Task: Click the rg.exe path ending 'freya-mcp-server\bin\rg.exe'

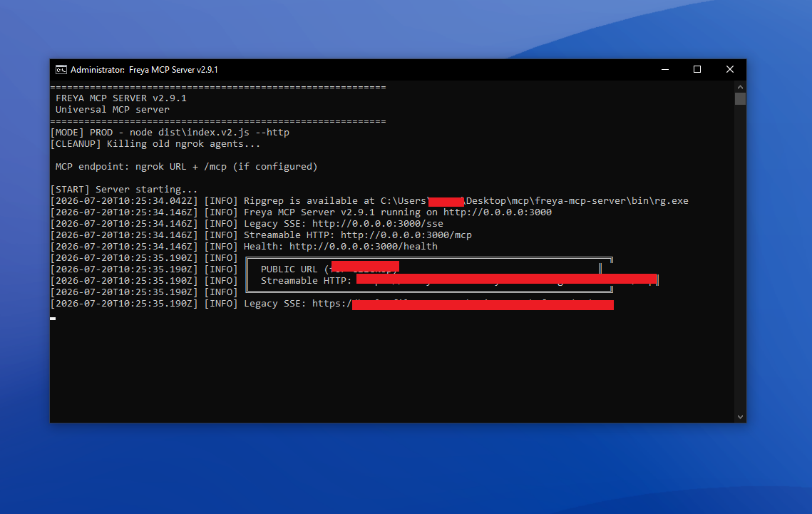Action: (x=535, y=200)
